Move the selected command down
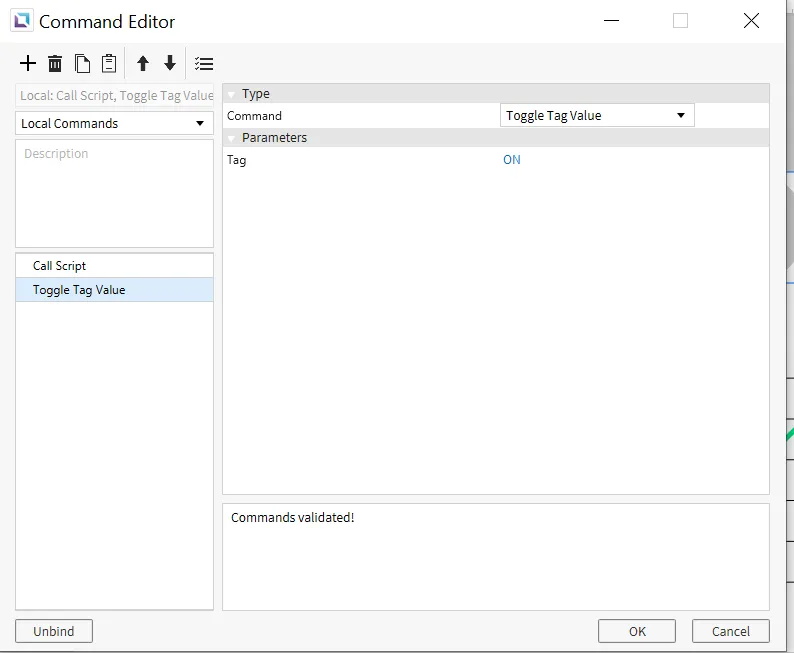Viewport: 794px width, 653px height. click(x=170, y=64)
